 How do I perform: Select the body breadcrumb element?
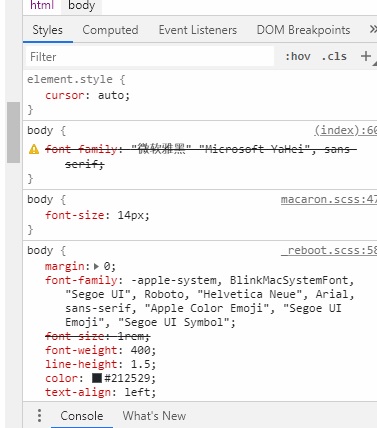click(x=81, y=5)
